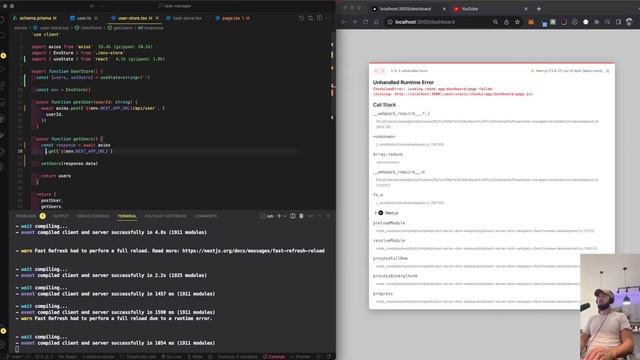This screenshot has width=640, height=360.
Task: Kill terminal with the trash icon
Action: click(301, 216)
